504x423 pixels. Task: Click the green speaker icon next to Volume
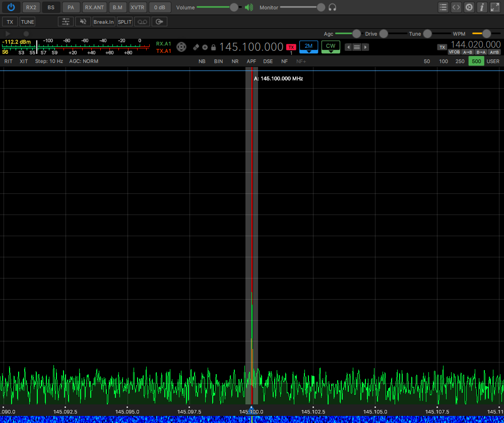[x=249, y=8]
